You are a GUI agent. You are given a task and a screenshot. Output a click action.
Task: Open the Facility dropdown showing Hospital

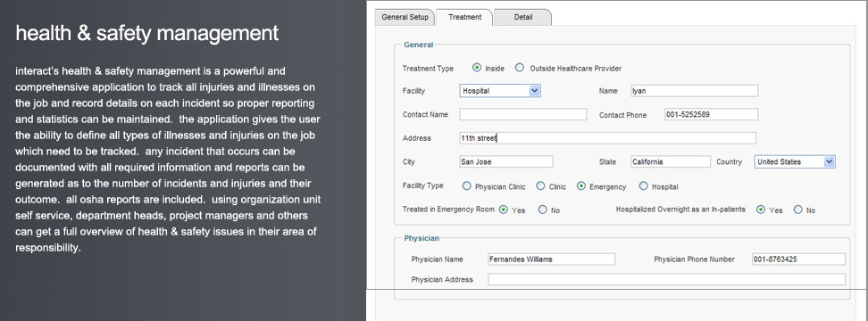click(500, 91)
